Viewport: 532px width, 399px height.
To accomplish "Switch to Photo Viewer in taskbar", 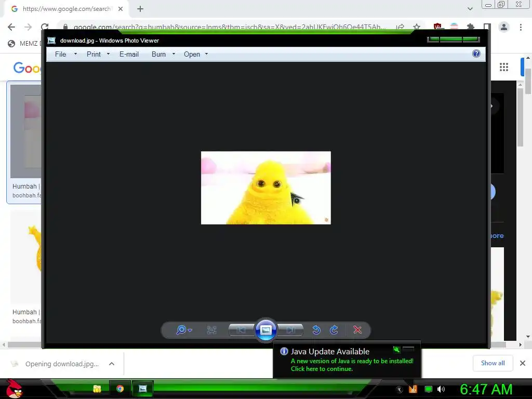I will (142, 389).
